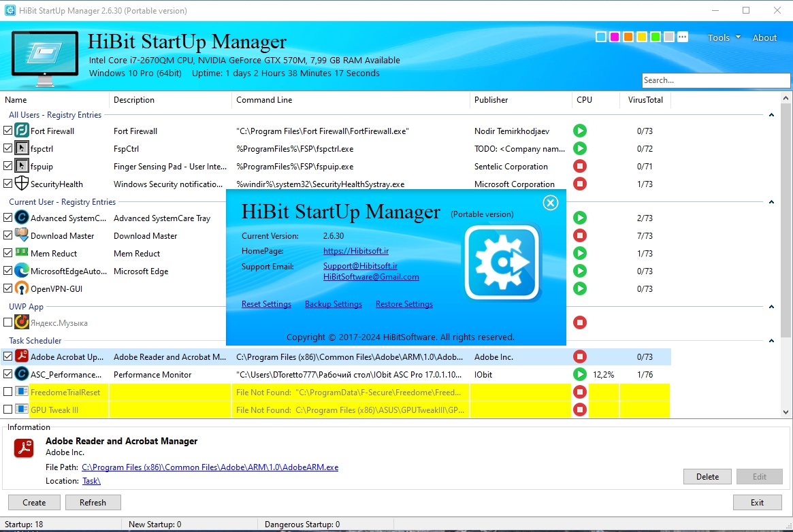Collapse the Task Scheduler group
The height and width of the screenshot is (532, 793).
pyautogui.click(x=771, y=341)
